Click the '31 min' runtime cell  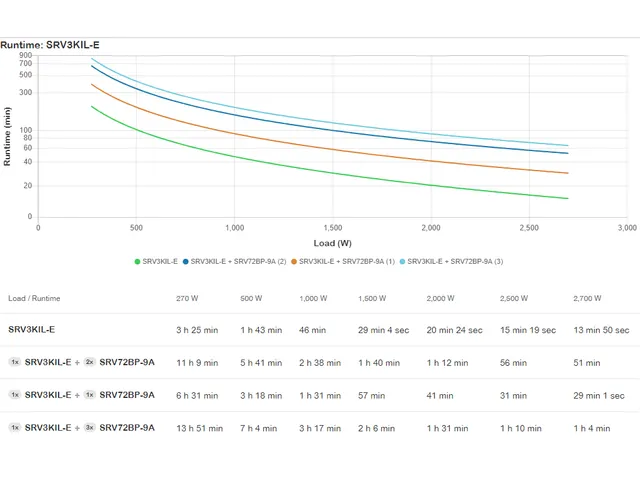point(513,396)
